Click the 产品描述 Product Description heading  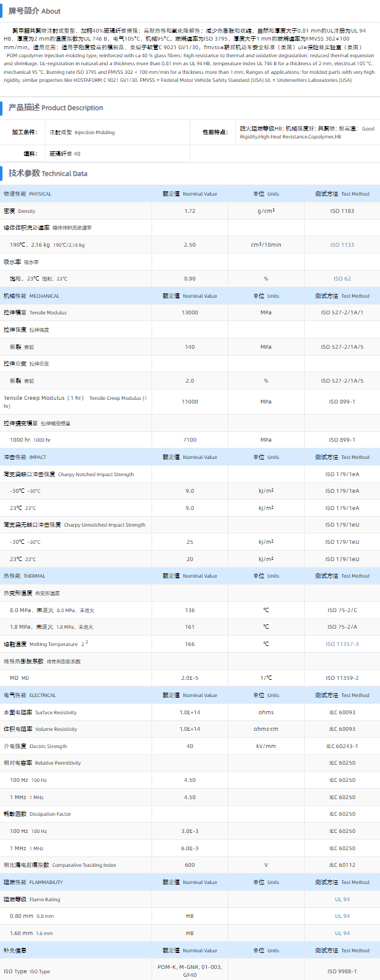(x=55, y=108)
